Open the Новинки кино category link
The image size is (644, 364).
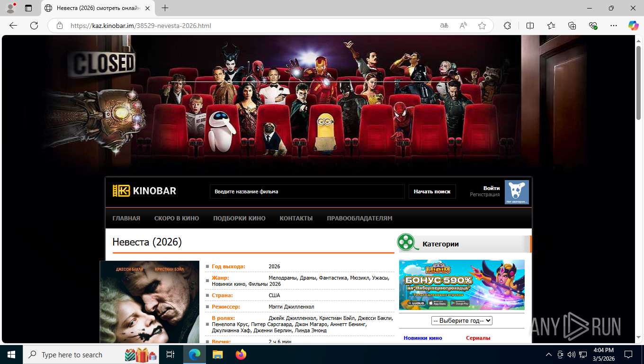(x=423, y=338)
